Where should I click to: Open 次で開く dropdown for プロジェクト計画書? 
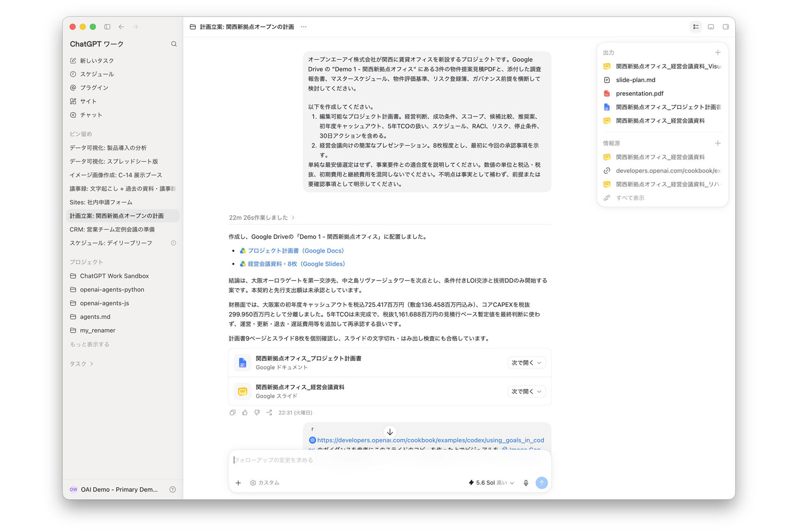(x=526, y=363)
